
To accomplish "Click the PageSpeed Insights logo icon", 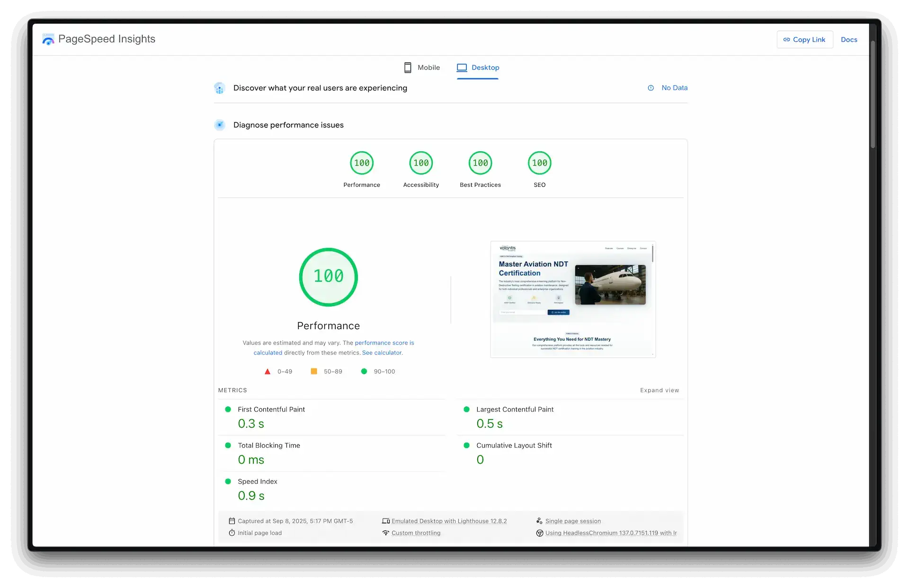I will (x=48, y=39).
